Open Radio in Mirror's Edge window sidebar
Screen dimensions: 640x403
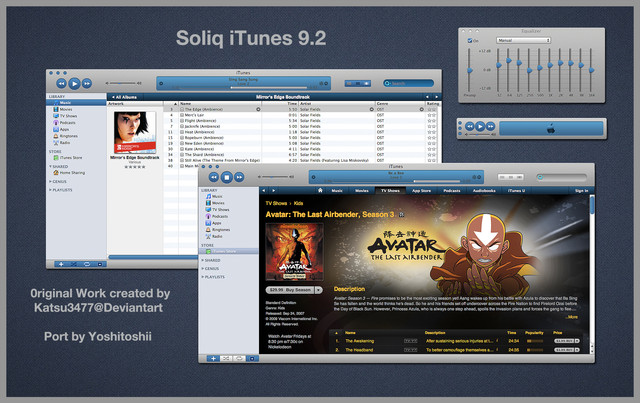pyautogui.click(x=62, y=143)
